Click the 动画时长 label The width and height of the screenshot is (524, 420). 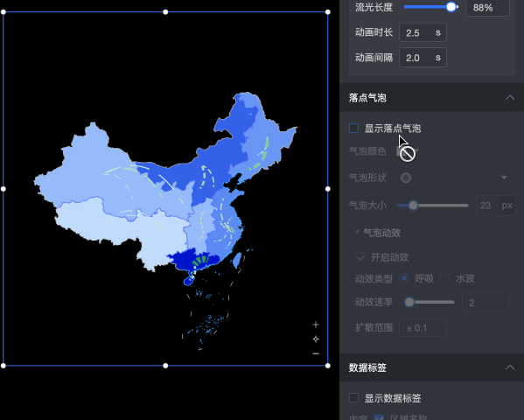click(374, 32)
